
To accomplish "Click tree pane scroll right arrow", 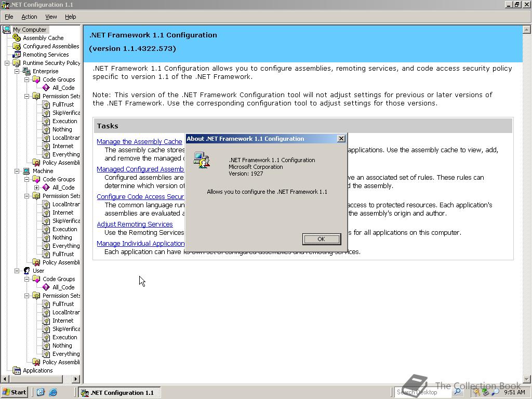I will [76, 379].
